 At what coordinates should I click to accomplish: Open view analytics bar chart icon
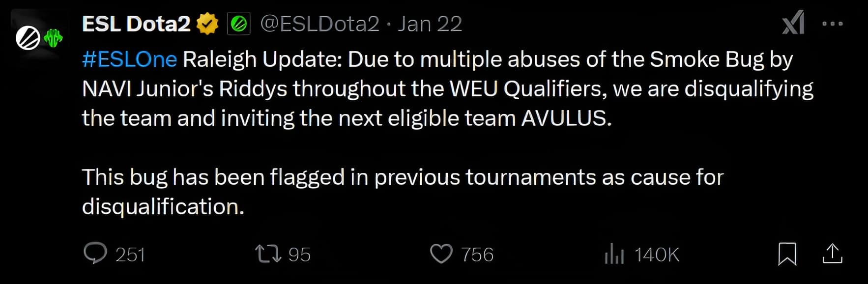[614, 255]
